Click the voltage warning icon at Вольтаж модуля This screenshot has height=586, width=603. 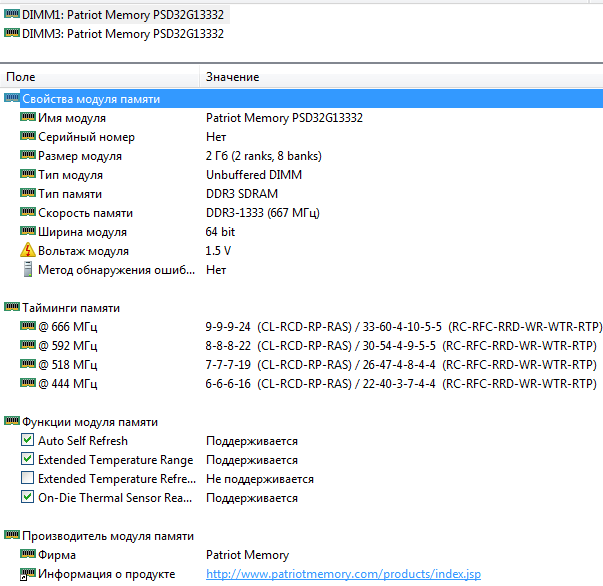coord(28,250)
